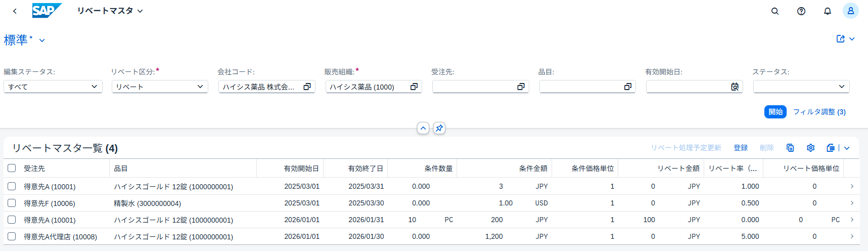Screen dimensions: 868x251
Task: Check the 得意先F (10006) row
Action: tap(12, 203)
